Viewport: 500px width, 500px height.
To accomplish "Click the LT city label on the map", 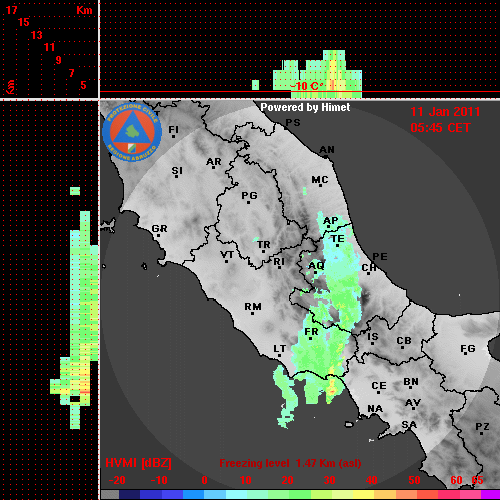I will [279, 349].
